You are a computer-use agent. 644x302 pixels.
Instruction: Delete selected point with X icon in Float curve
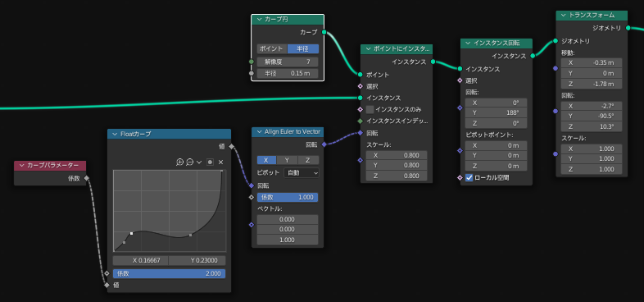point(220,162)
